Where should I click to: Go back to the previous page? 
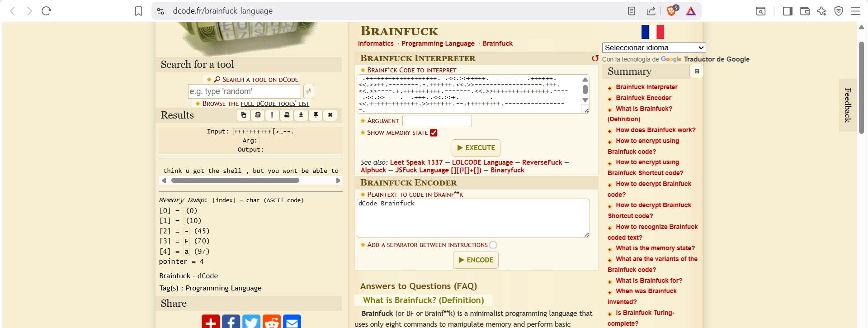(13, 11)
